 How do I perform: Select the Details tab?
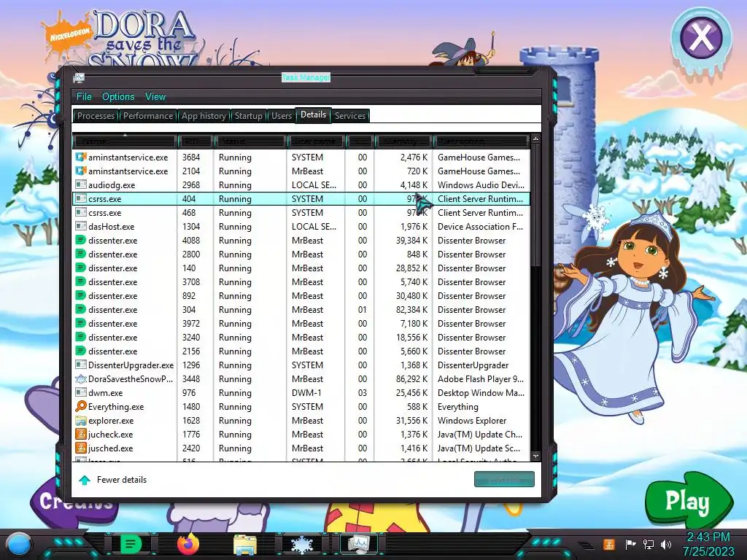pos(314,114)
